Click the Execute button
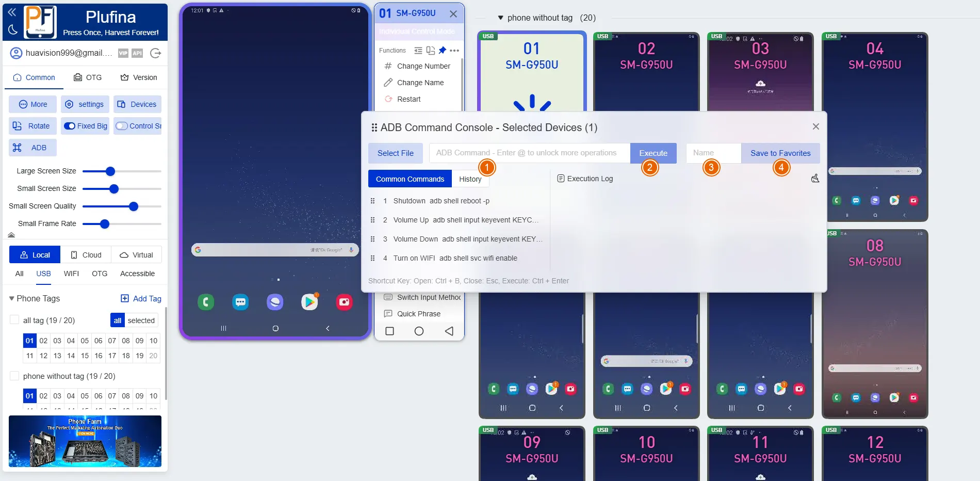Image resolution: width=980 pixels, height=481 pixels. (654, 153)
